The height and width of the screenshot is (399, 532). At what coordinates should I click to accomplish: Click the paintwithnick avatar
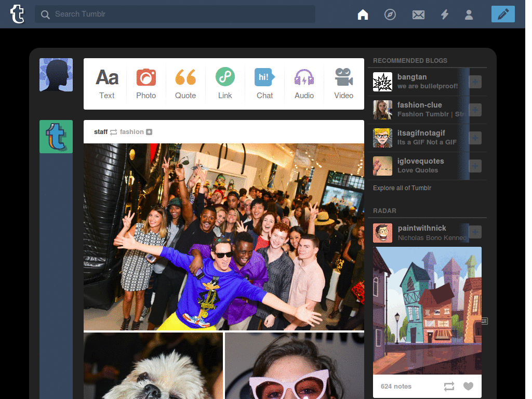pos(382,233)
